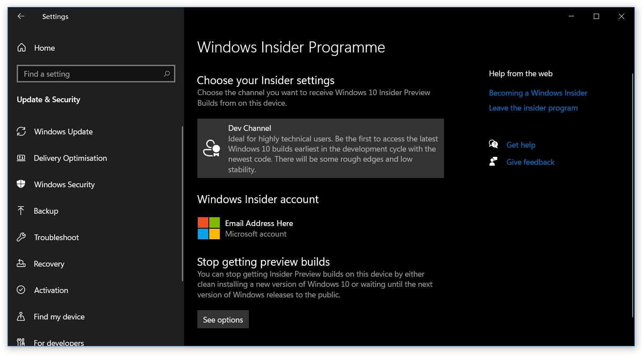Click the Get help chat bubble icon
Screen dimensions: 644x356
point(493,145)
